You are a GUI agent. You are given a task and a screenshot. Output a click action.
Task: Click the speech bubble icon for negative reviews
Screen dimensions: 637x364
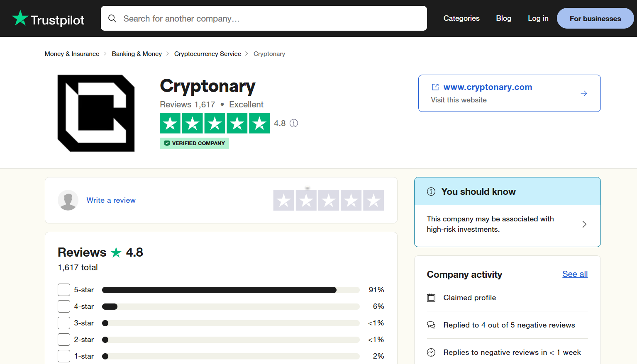pyautogui.click(x=431, y=325)
